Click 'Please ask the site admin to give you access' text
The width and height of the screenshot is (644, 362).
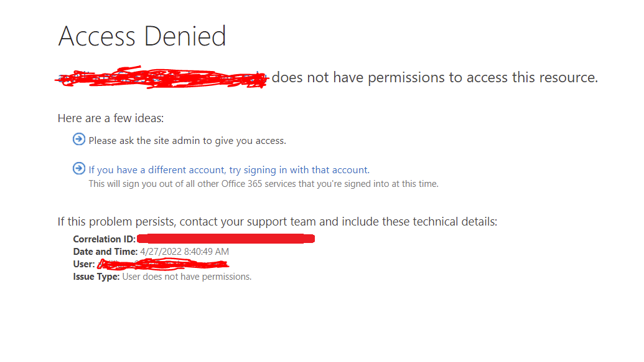[187, 141]
